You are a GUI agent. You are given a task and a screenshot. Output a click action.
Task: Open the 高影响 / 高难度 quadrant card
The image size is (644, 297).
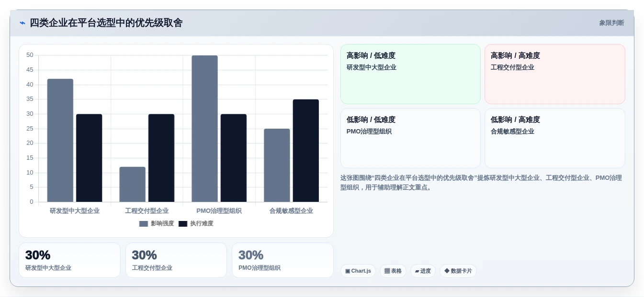(555, 74)
